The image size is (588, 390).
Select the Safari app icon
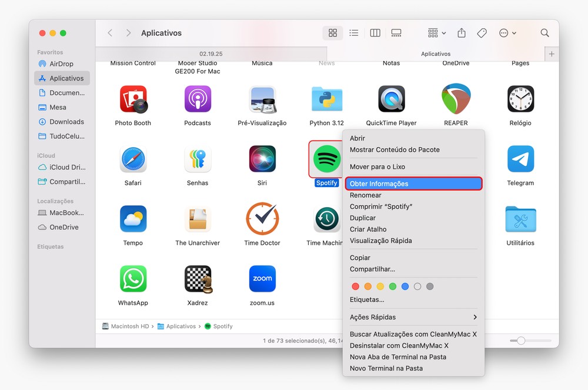point(133,159)
